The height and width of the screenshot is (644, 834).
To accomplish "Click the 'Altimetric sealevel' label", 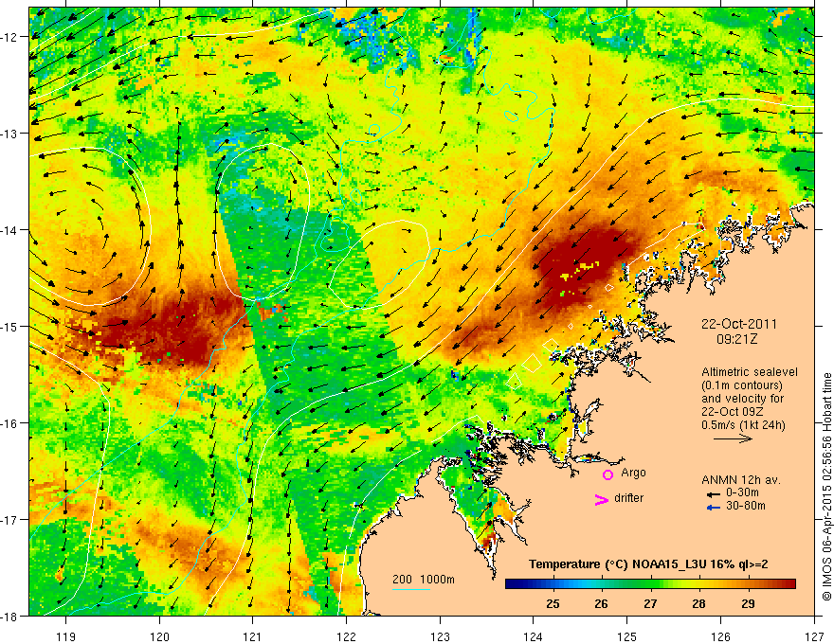I will pos(750,372).
